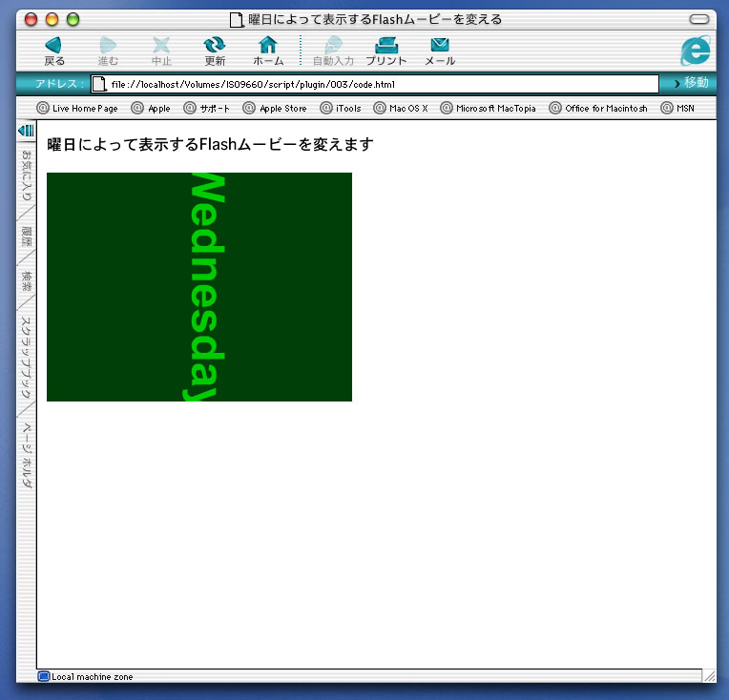Open the Scrapbook (スクラップブック) side tab
Screen dimensions: 729x700
pyautogui.click(x=27, y=356)
